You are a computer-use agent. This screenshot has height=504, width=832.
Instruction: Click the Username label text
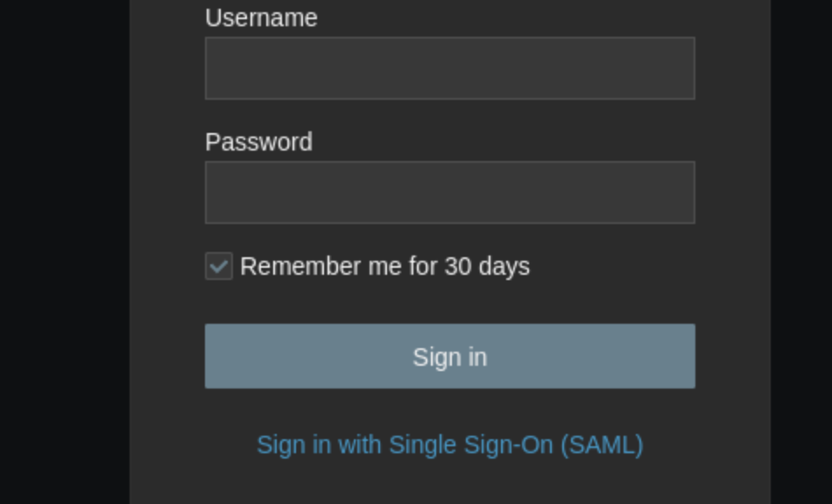tap(261, 17)
